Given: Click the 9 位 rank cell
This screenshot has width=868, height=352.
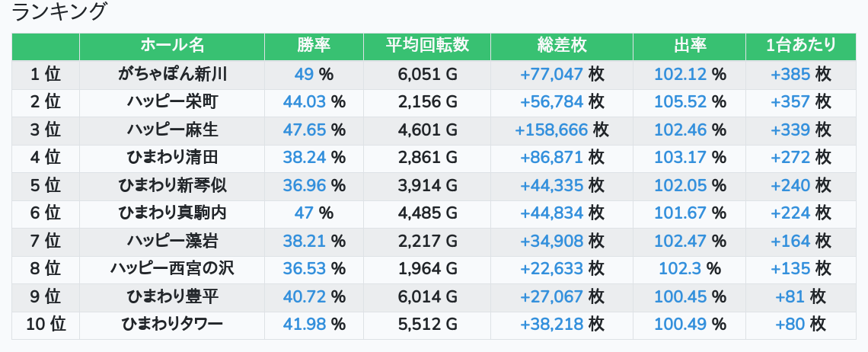Looking at the screenshot, I should 46,296.
